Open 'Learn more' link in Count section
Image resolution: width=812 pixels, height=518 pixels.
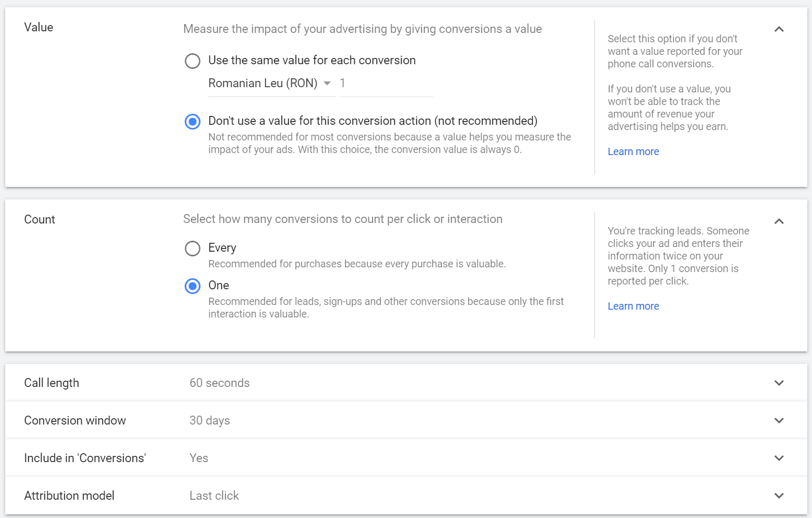[x=633, y=307]
